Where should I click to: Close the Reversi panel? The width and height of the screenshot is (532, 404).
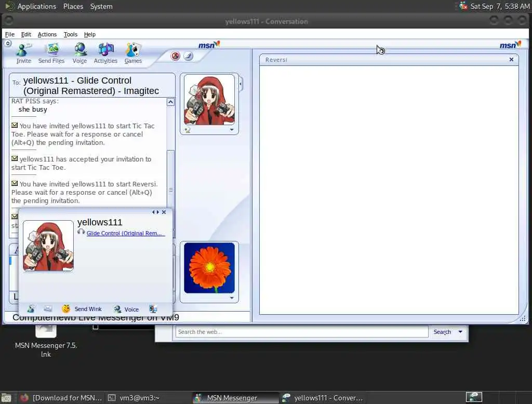tap(511, 59)
